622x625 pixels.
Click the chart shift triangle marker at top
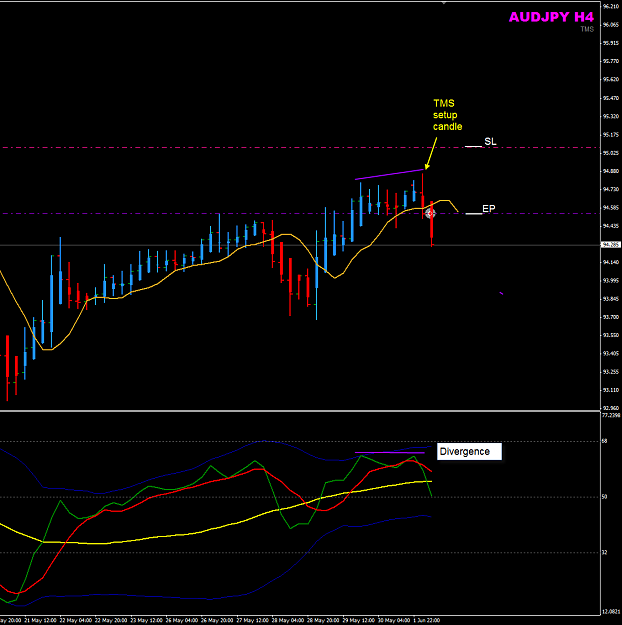[x=444, y=2]
